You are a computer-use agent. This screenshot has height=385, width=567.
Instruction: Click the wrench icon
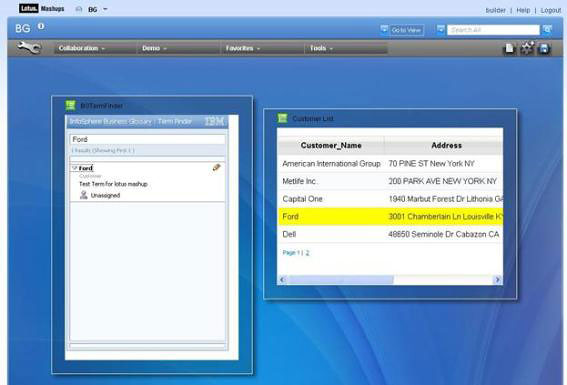tap(29, 48)
